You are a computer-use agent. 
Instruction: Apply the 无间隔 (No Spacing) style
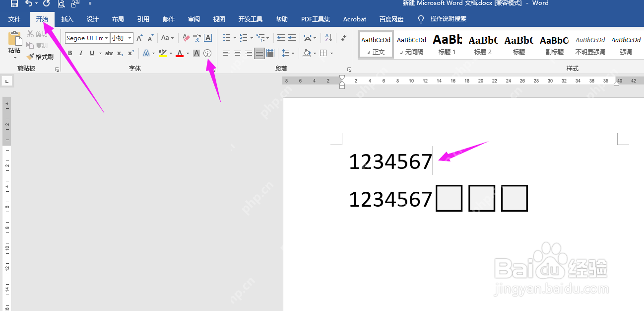[411, 44]
